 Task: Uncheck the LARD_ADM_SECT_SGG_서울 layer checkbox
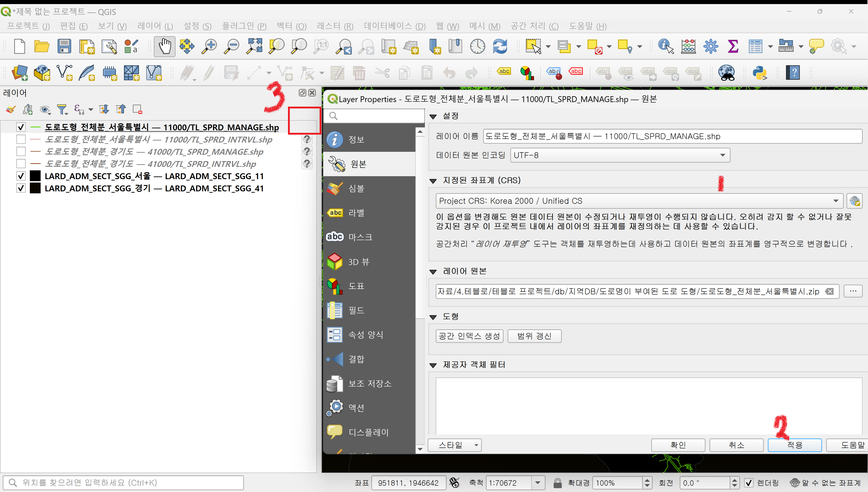coord(21,176)
